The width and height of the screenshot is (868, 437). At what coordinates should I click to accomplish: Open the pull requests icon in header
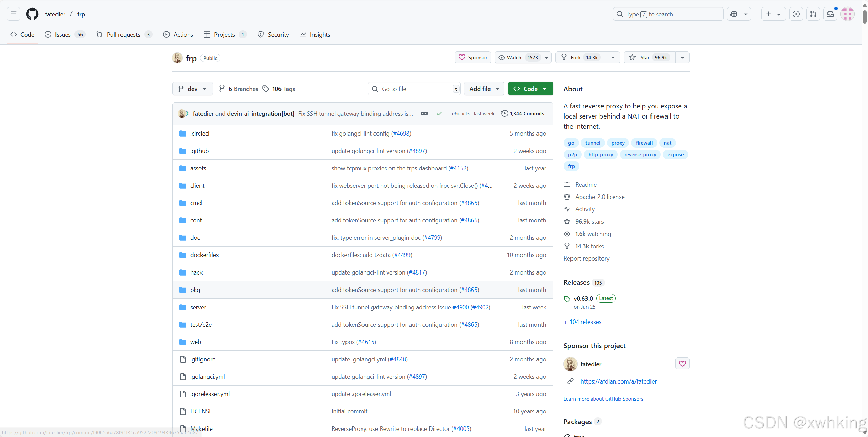813,14
